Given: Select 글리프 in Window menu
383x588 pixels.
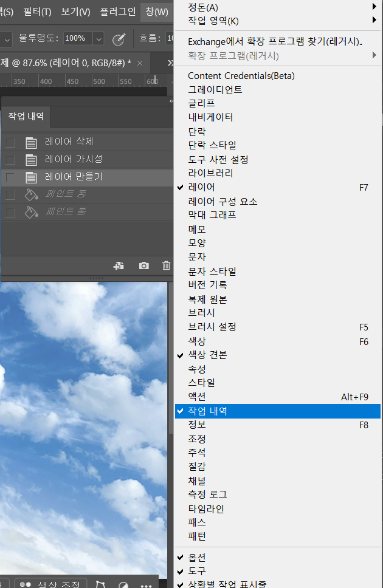Looking at the screenshot, I should (278, 103).
